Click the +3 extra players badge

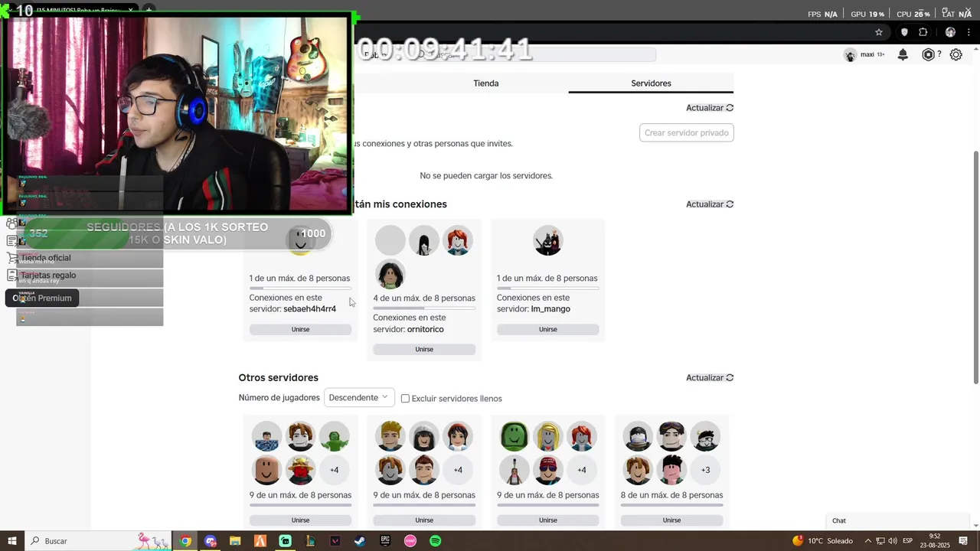[x=705, y=470]
